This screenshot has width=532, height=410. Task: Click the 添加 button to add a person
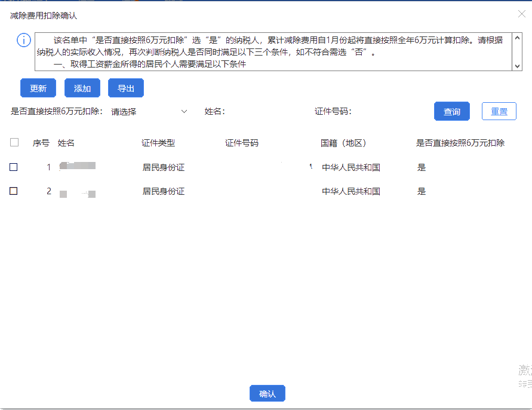(x=82, y=87)
